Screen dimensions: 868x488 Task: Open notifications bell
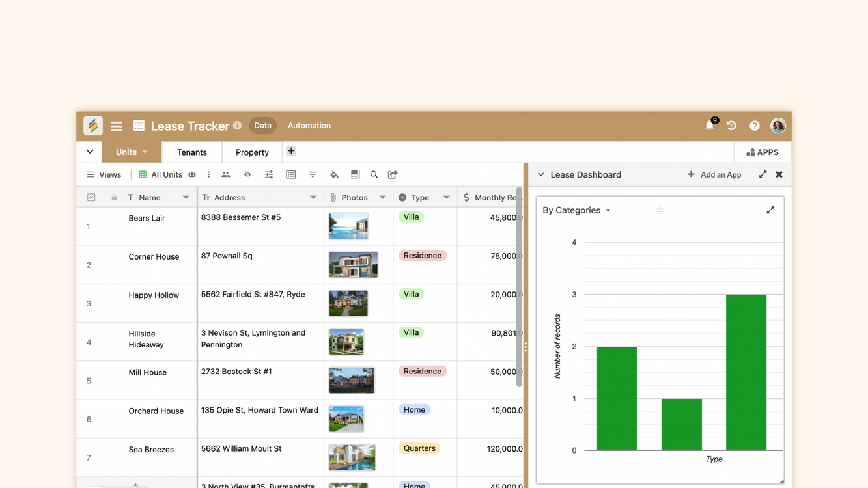[709, 126]
